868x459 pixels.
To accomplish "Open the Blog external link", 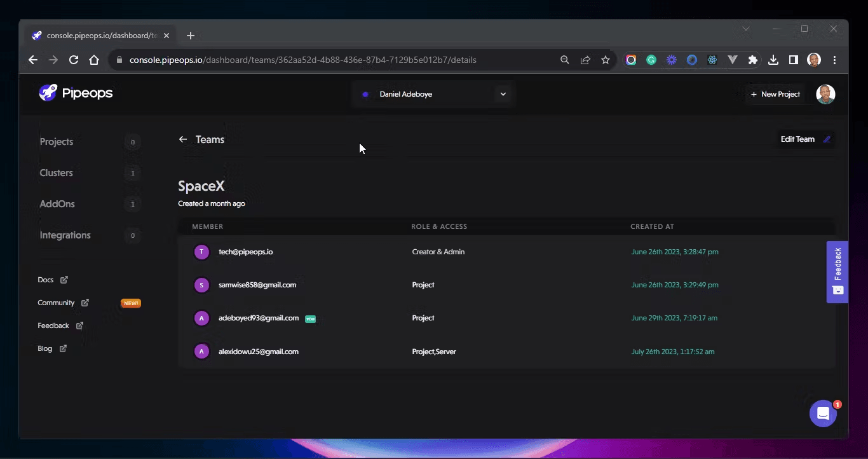I will pyautogui.click(x=52, y=348).
